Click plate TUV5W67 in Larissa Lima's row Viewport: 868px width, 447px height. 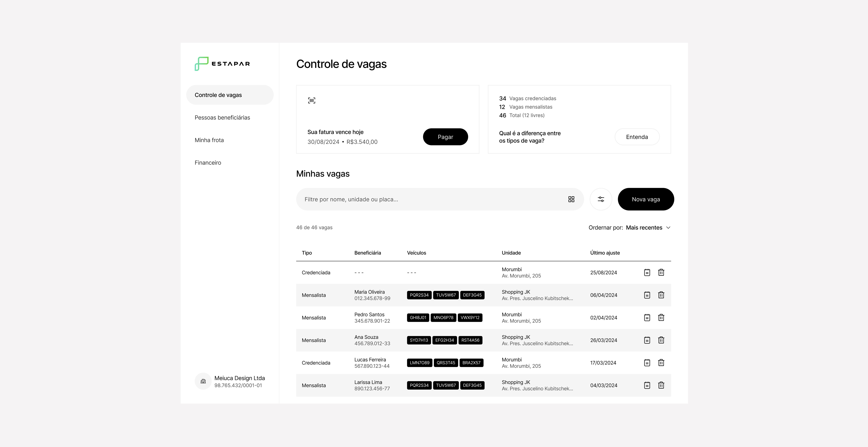point(446,385)
